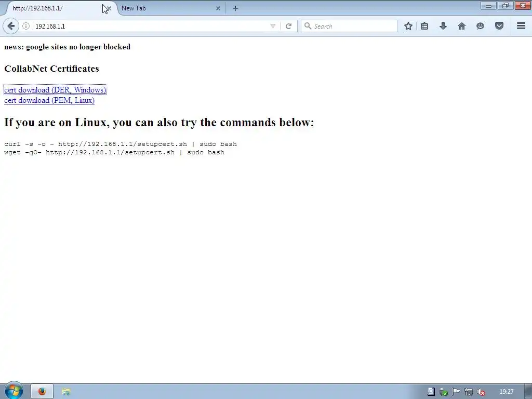Close the Firefox window

(523, 5)
